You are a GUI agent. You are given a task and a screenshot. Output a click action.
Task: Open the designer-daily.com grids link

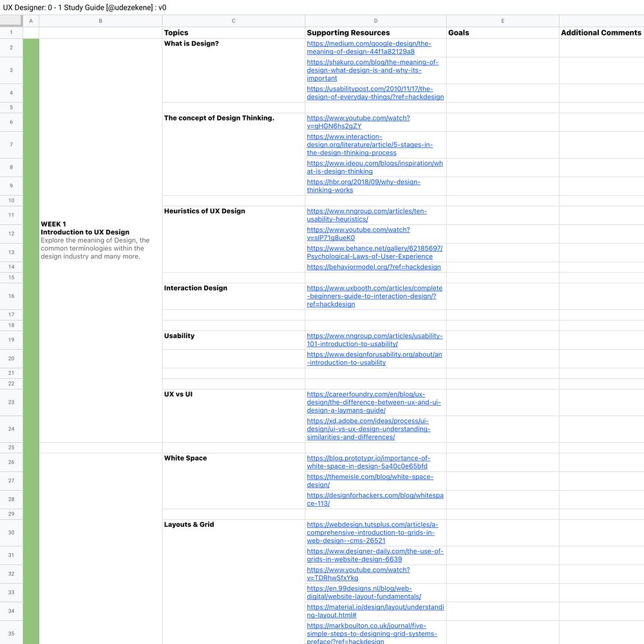375,555
